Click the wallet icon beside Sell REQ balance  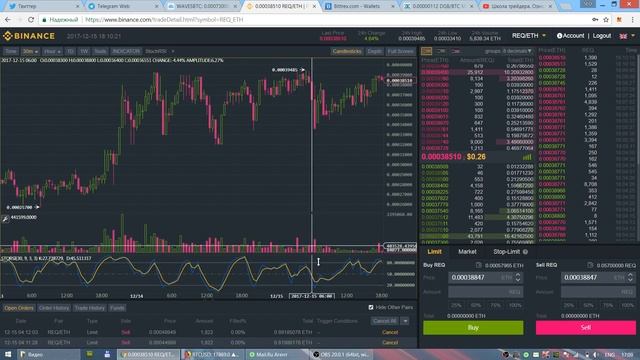pos(590,265)
